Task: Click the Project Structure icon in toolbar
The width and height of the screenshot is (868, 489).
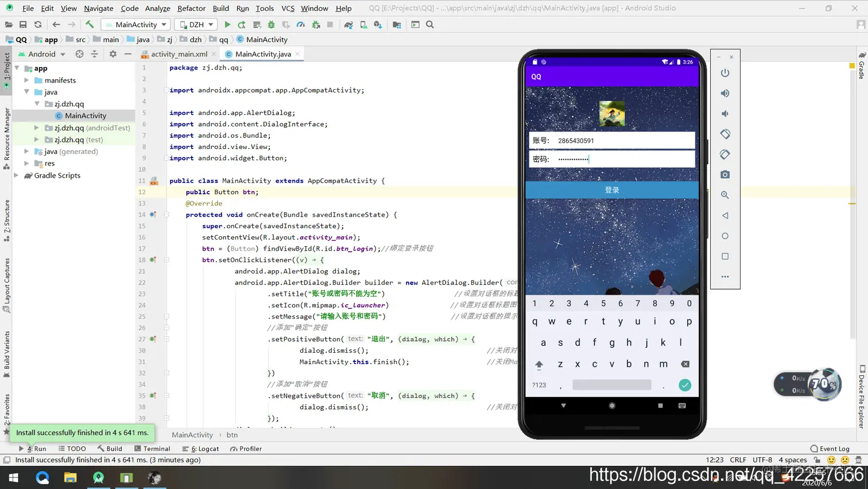Action: coord(397,25)
